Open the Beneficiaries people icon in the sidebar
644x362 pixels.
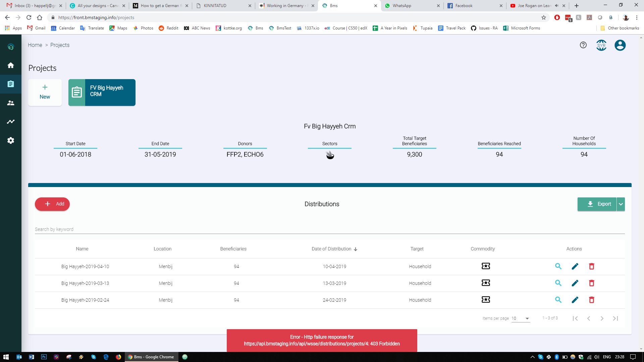click(x=11, y=103)
